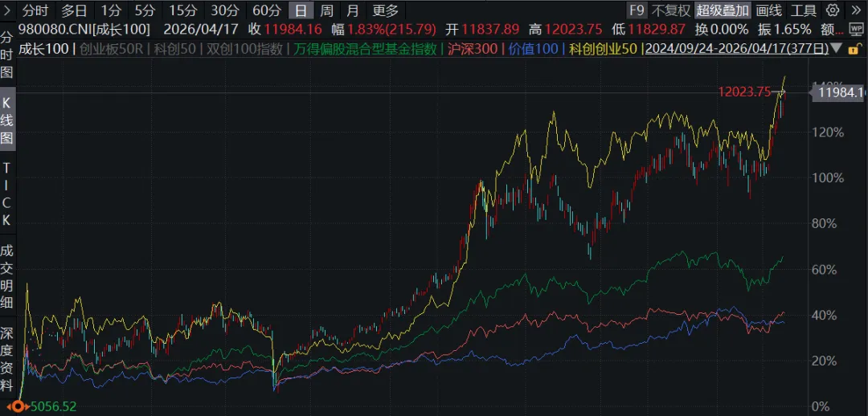Open 分时图 in left sidebar
868x416 pixels.
pos(6,55)
